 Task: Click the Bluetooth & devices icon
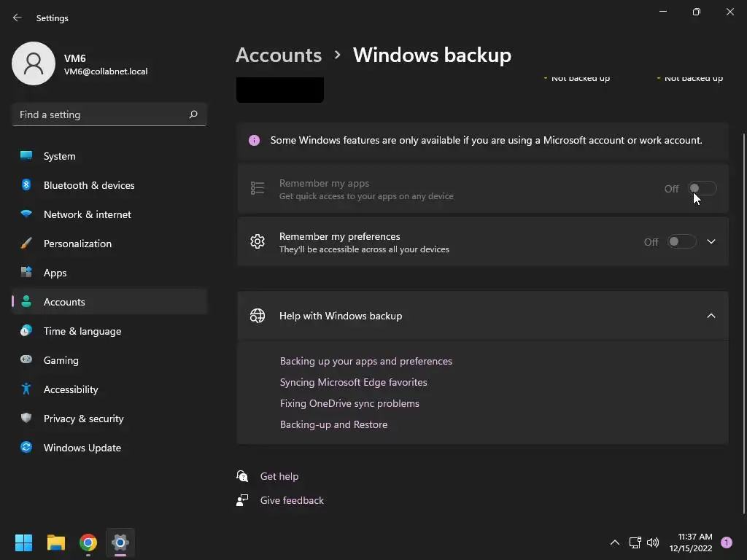pyautogui.click(x=26, y=185)
